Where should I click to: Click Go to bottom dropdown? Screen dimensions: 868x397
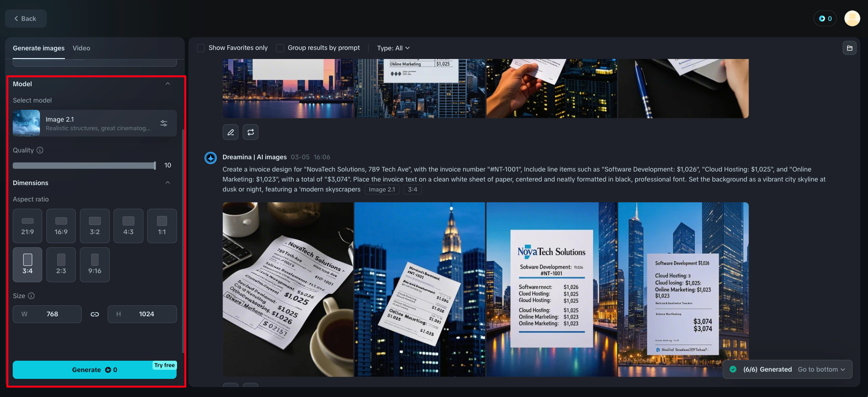pyautogui.click(x=822, y=369)
